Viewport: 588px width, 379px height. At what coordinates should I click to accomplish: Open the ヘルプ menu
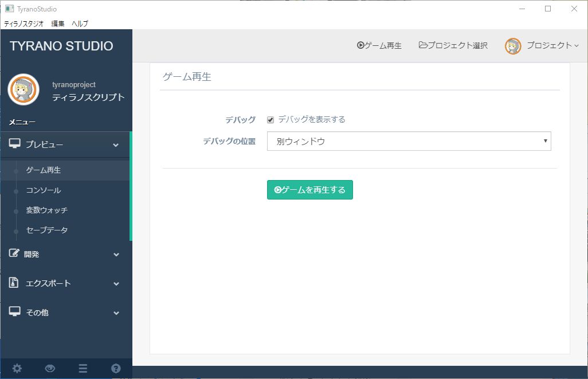click(80, 24)
